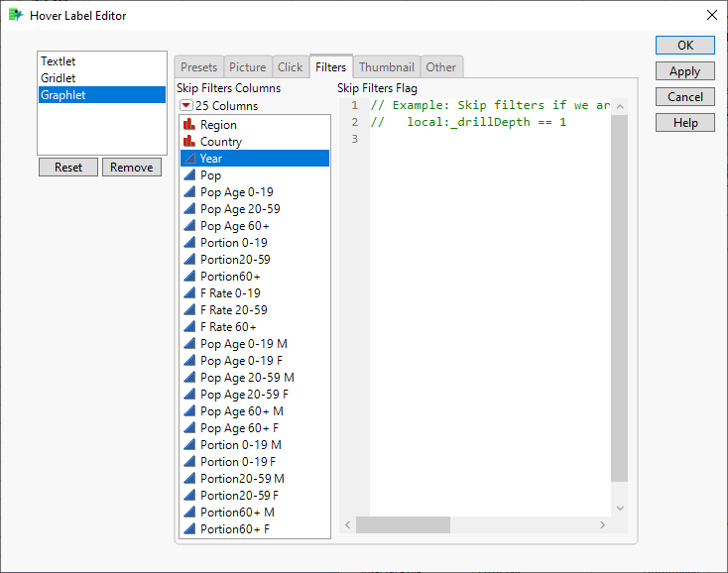Image resolution: width=728 pixels, height=573 pixels.
Task: Select the Filters tab
Action: [x=330, y=66]
